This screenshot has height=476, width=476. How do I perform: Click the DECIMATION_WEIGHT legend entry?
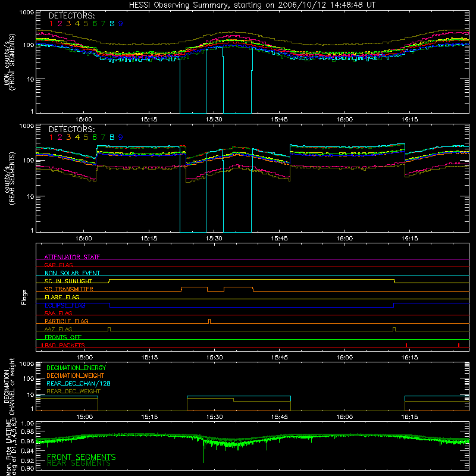(x=76, y=376)
